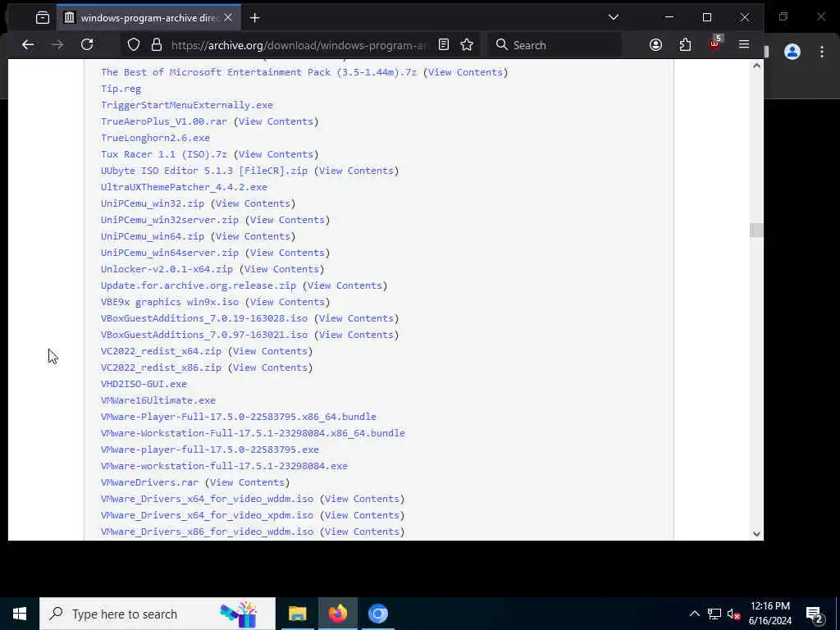This screenshot has height=630, width=840.
Task: Open Unlocker-v2.0.1-x64.zip link
Action: [167, 269]
